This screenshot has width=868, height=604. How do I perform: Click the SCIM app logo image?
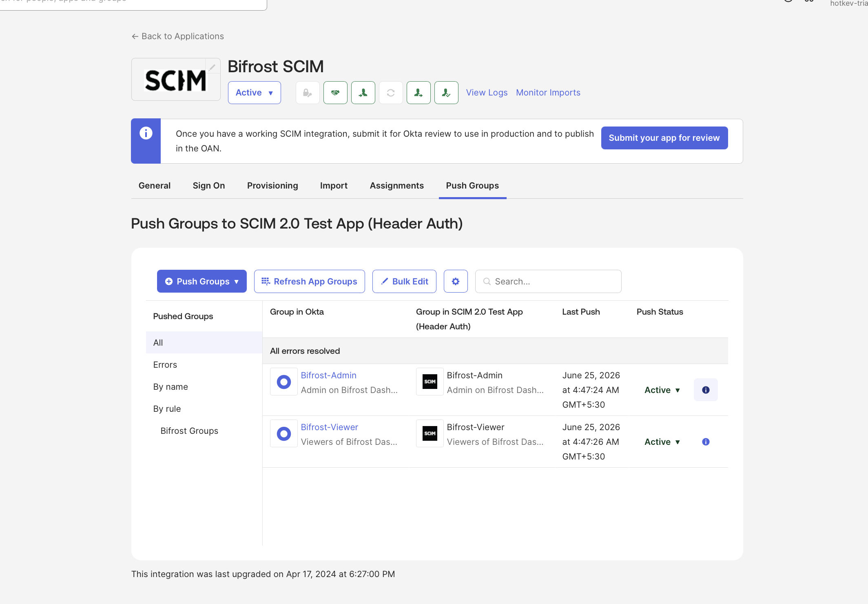176,80
